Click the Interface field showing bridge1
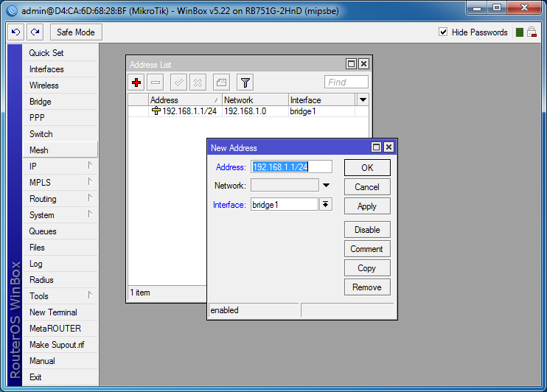 (285, 204)
